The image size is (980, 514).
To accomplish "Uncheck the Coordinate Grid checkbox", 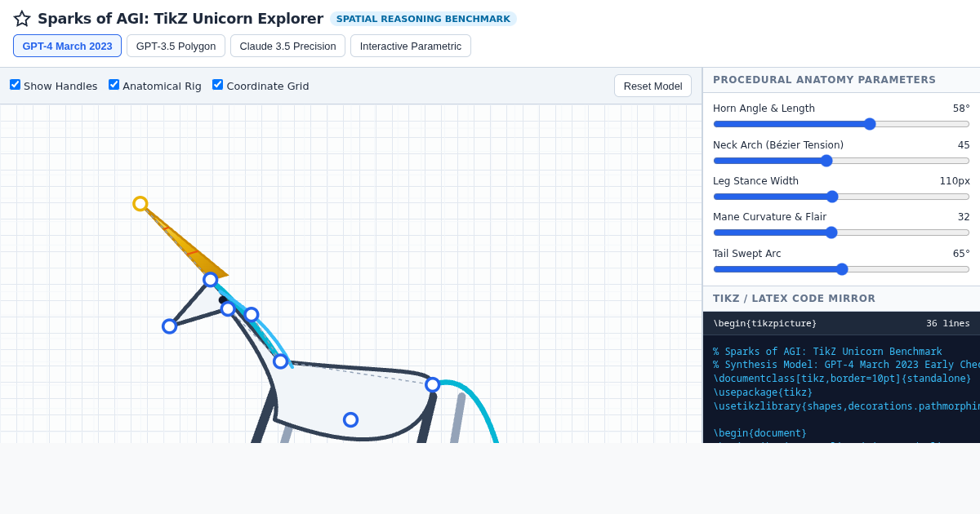I will tap(217, 85).
